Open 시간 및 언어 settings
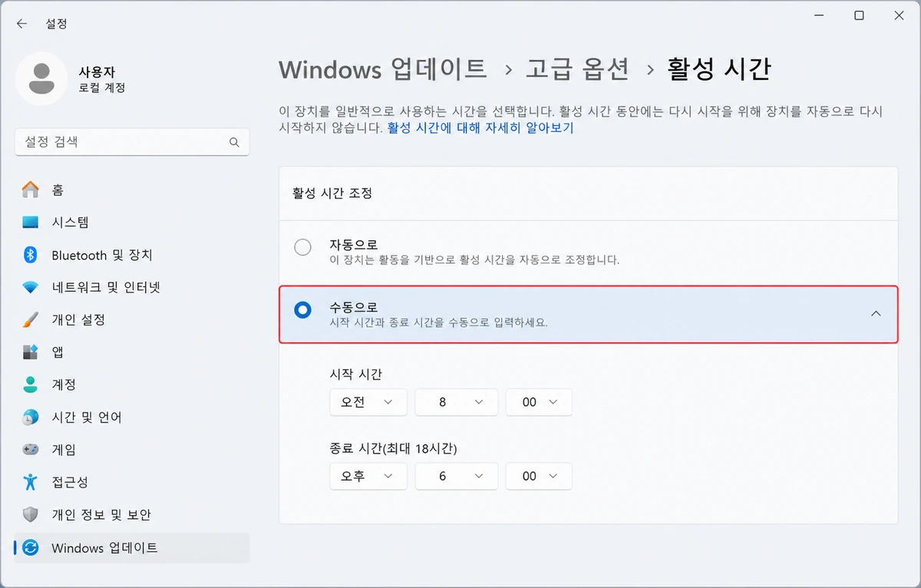Image resolution: width=921 pixels, height=588 pixels. 132,417
